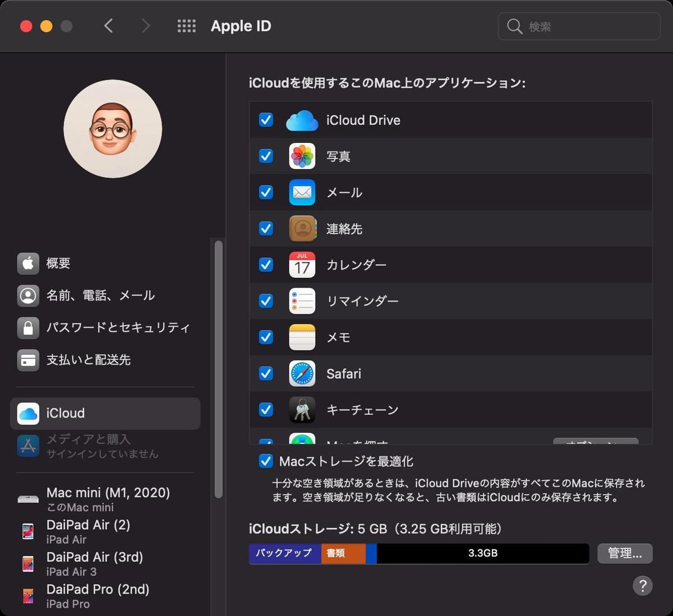The height and width of the screenshot is (616, 673).
Task: Uncheck the キーチェーン checkbox
Action: point(266,410)
